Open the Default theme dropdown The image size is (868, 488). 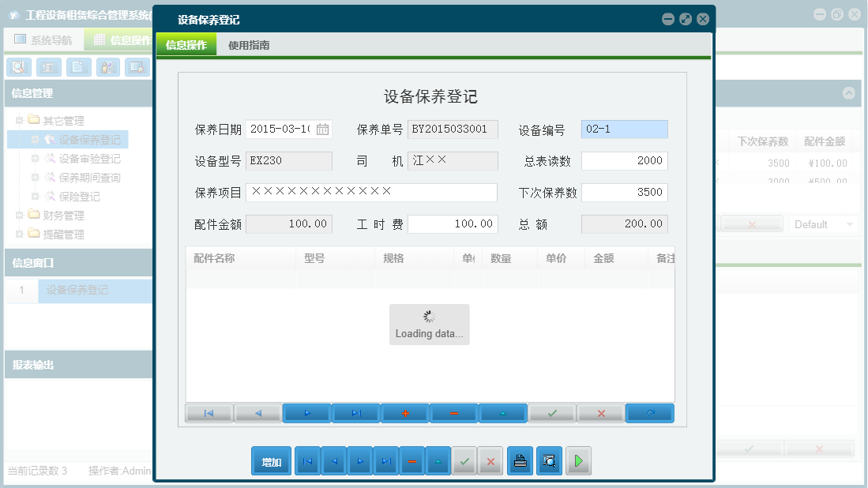click(824, 224)
